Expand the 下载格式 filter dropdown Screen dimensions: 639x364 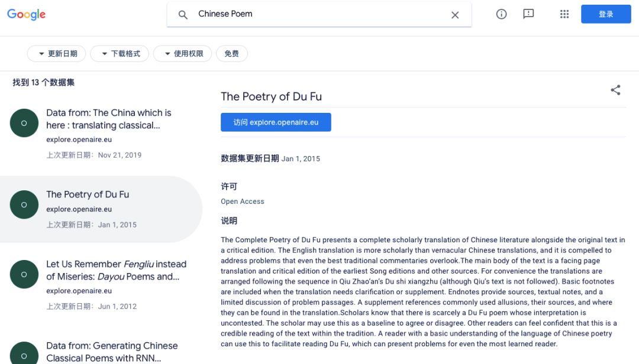pyautogui.click(x=120, y=54)
